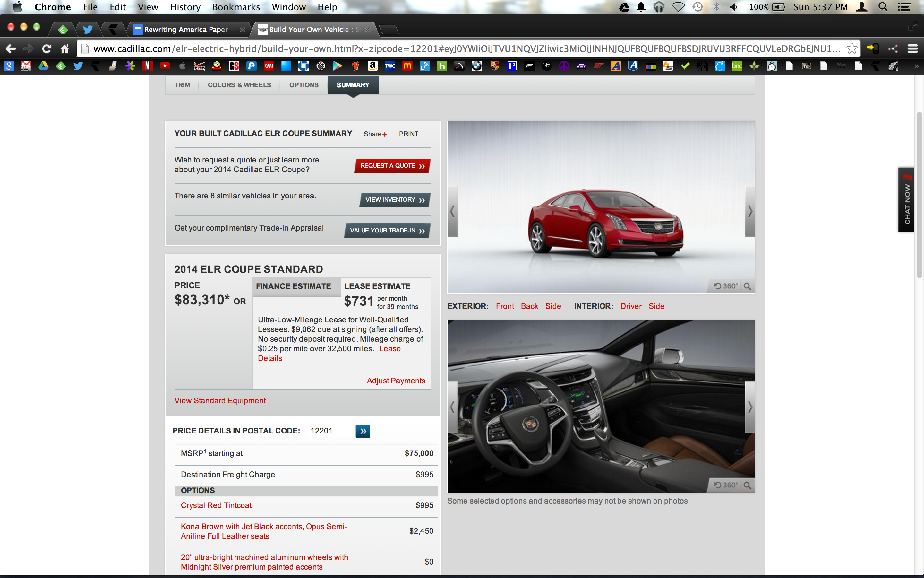Screen dimensions: 924x578
Task: Submit postal code with blue arrow button
Action: pyautogui.click(x=363, y=431)
